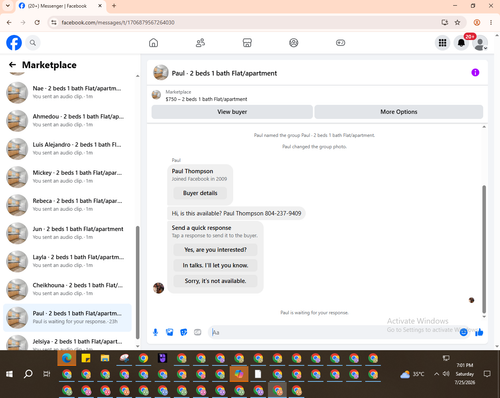500x398 pixels.
Task: Open Windows taskbar search
Action: 28,374
